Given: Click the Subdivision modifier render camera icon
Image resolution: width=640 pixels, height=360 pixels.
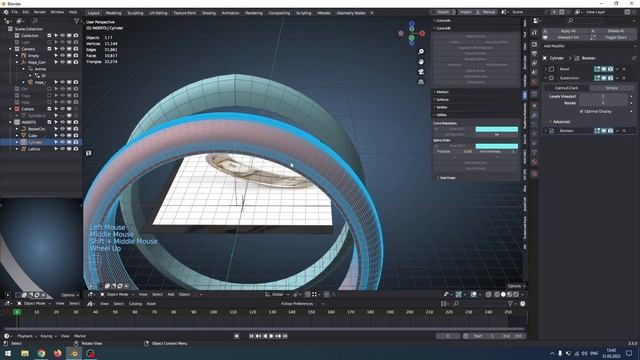Looking at the screenshot, I should point(610,78).
